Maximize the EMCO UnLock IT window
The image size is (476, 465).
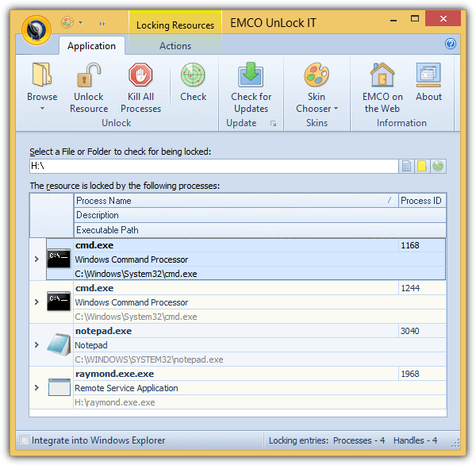(x=415, y=19)
